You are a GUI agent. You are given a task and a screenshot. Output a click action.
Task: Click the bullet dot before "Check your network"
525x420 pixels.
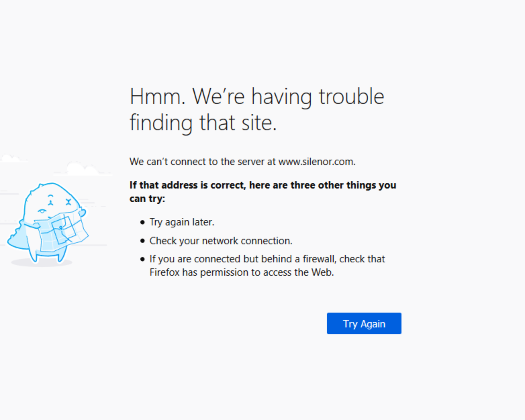pos(143,241)
